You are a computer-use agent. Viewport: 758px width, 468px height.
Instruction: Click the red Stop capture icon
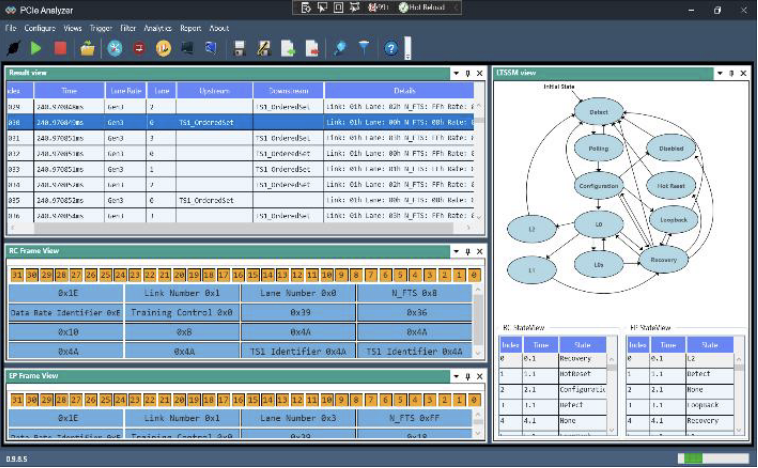61,48
